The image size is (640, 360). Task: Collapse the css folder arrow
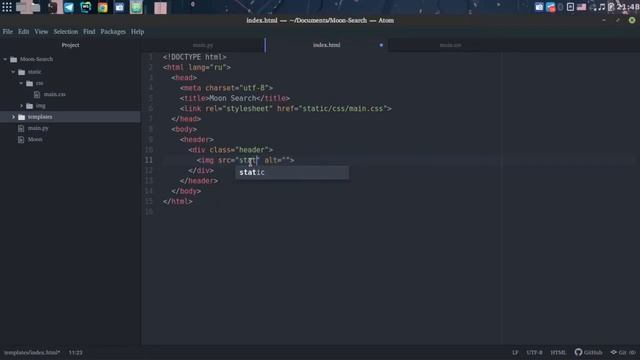(x=21, y=83)
